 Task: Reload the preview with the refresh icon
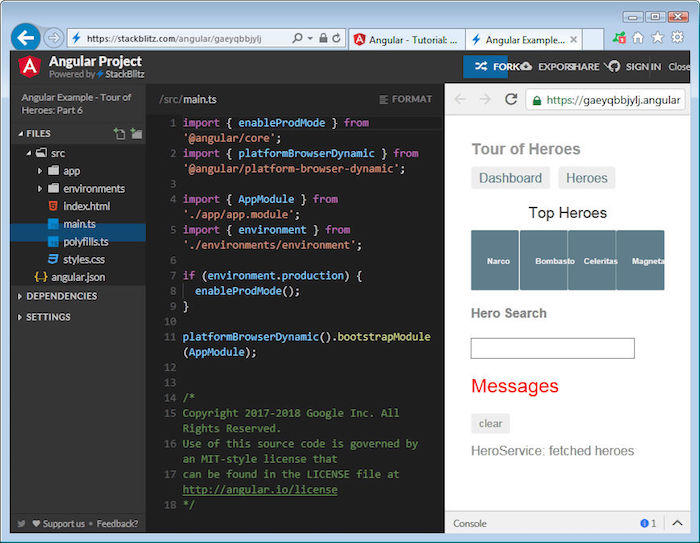511,99
